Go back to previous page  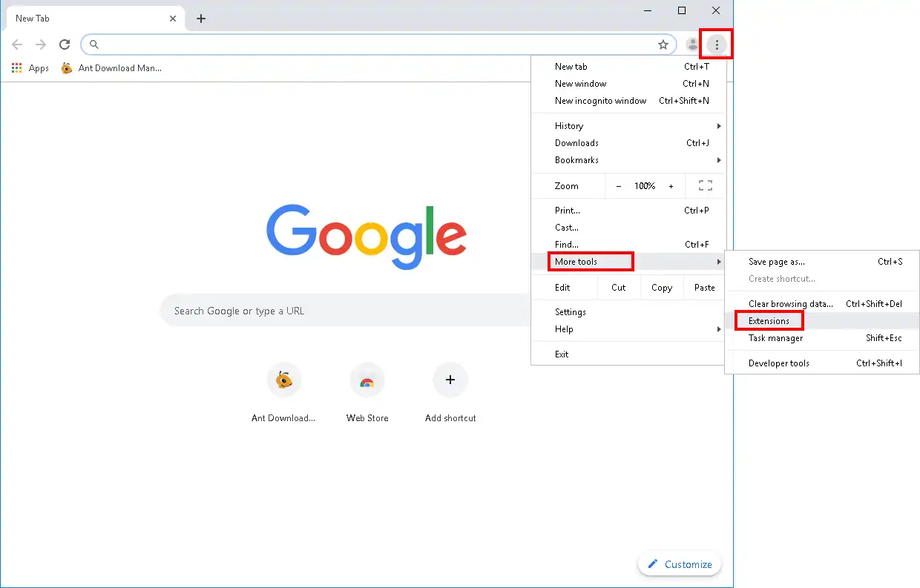point(17,44)
